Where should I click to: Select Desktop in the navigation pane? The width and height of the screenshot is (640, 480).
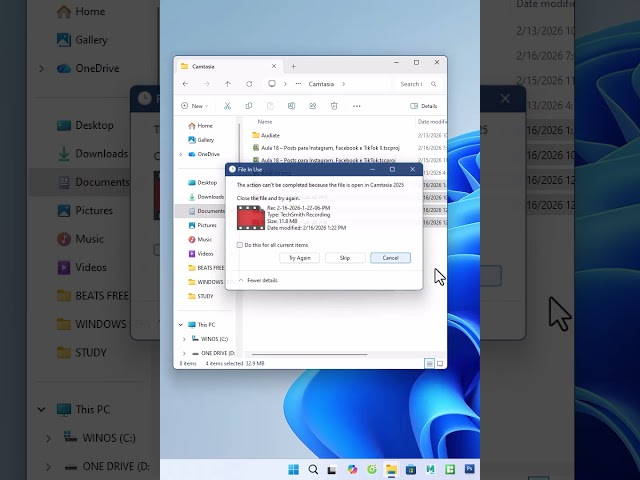[x=202, y=183]
